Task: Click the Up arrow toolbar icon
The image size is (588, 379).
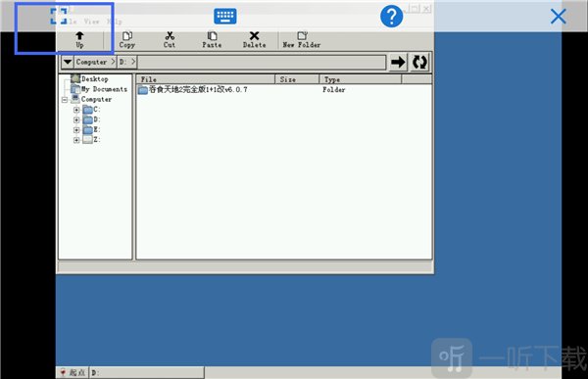Action: click(x=79, y=36)
